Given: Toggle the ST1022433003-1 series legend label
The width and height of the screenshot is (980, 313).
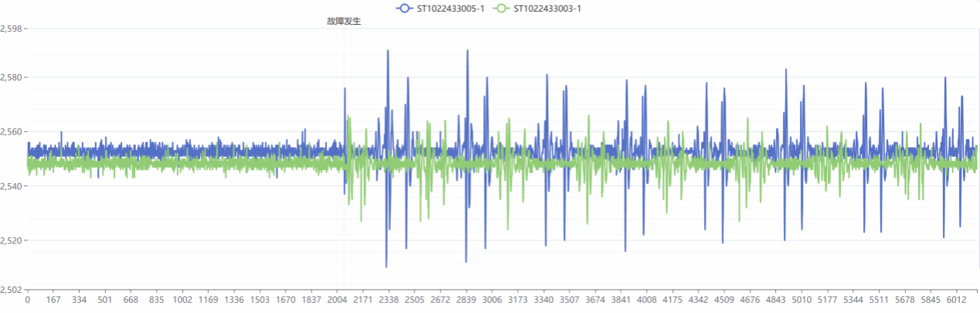Looking at the screenshot, I should point(547,9).
